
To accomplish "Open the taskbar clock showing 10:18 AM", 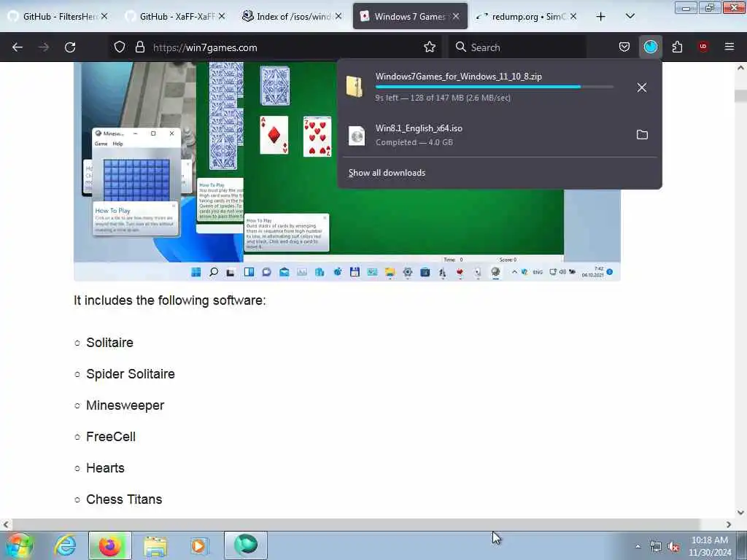I will click(x=710, y=546).
